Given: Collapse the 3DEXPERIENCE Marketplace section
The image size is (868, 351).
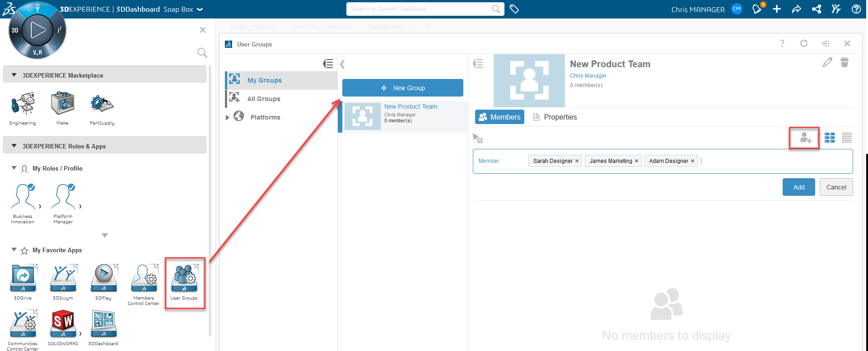Looking at the screenshot, I should pos(14,75).
